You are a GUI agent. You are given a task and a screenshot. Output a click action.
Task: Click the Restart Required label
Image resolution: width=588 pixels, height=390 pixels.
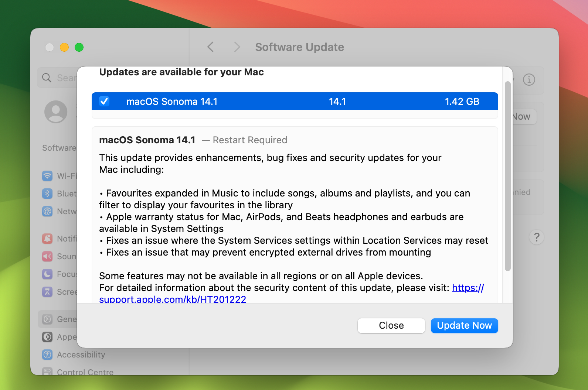(250, 140)
